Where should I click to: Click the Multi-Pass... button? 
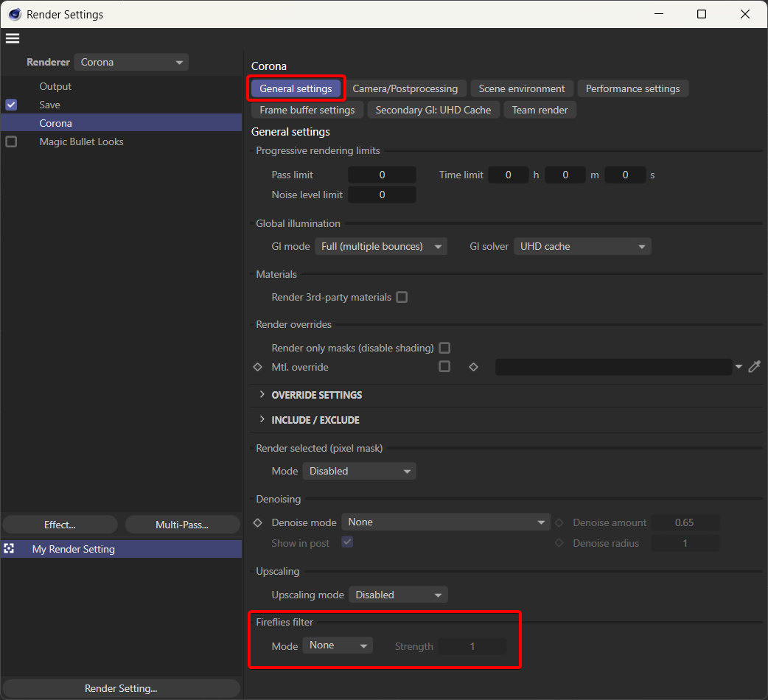click(x=182, y=525)
